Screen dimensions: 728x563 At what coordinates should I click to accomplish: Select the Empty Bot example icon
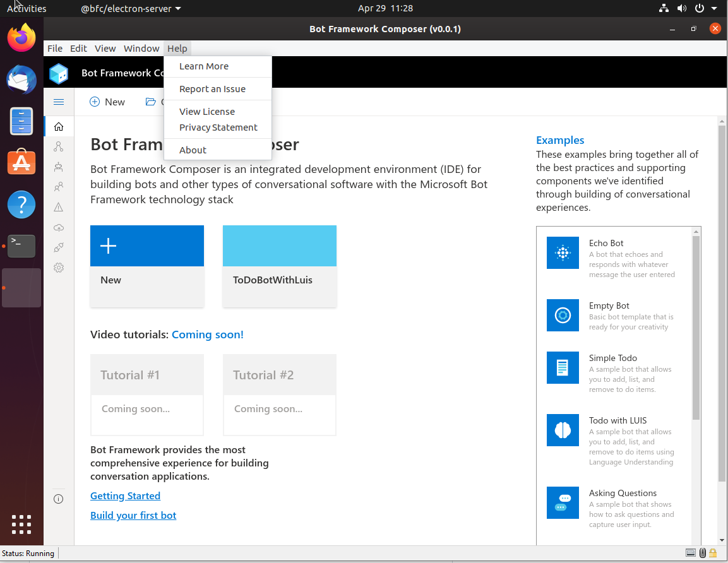tap(563, 315)
